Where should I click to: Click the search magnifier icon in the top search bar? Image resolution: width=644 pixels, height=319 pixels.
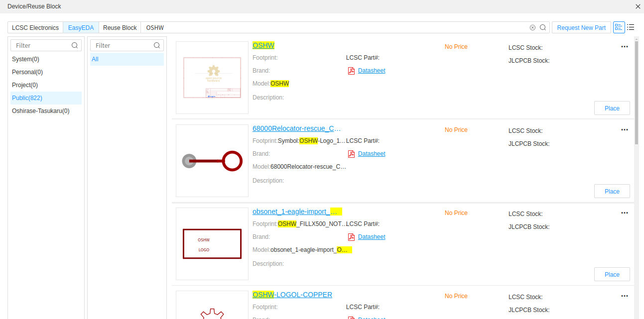543,27
